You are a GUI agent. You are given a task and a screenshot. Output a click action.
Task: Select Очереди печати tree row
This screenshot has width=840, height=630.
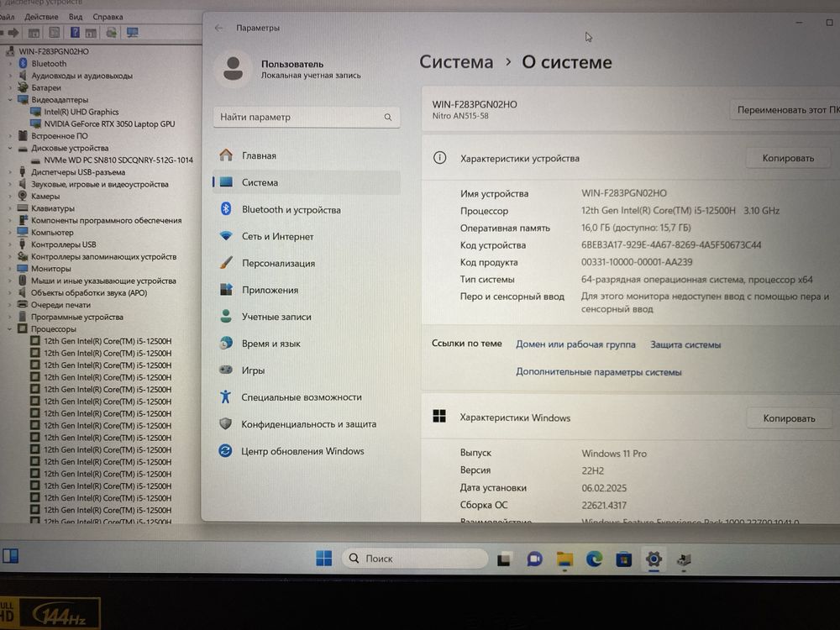tap(60, 305)
